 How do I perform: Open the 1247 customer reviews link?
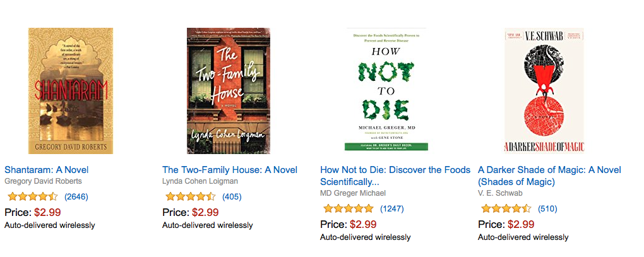click(x=391, y=208)
